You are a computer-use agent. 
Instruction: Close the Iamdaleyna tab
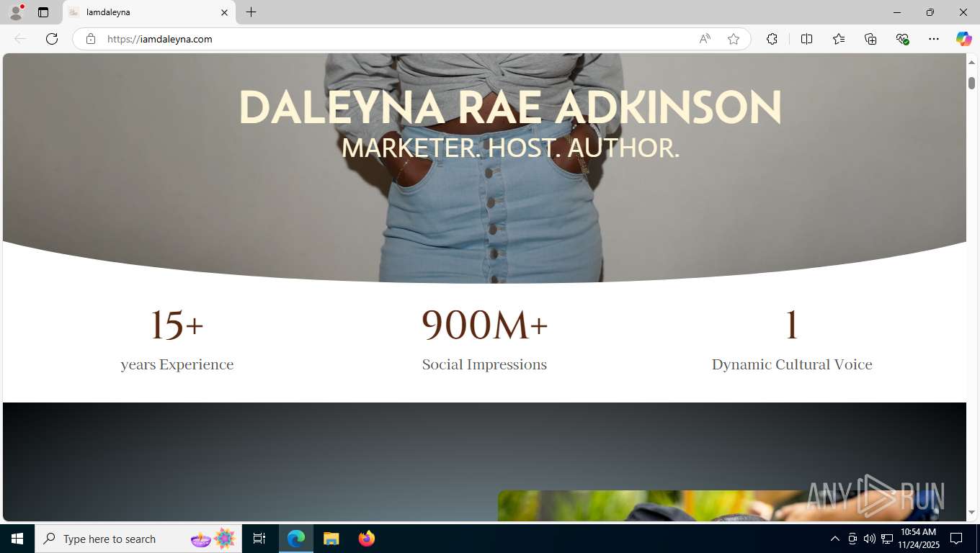[x=224, y=12]
